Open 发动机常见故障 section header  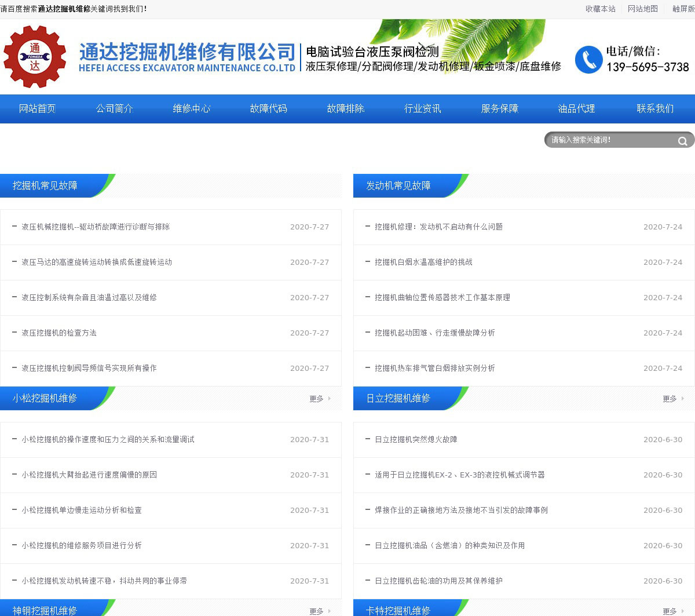point(398,186)
